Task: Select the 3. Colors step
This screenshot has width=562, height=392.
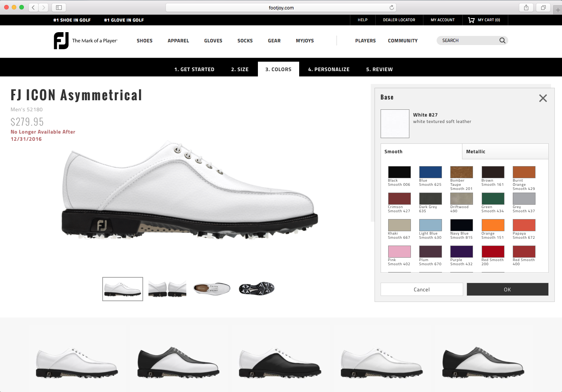Action: pos(278,69)
